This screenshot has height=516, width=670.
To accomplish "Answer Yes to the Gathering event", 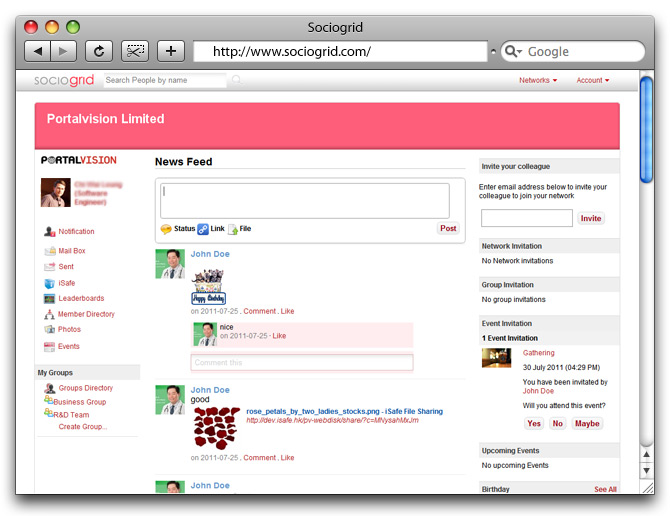I will [534, 423].
